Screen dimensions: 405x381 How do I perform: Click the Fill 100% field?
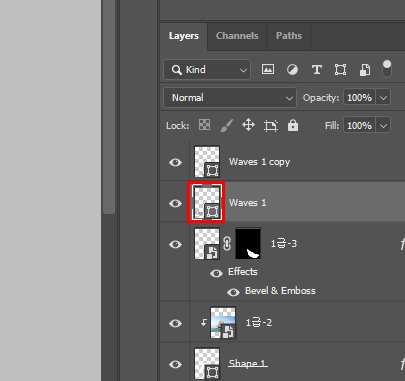point(359,126)
